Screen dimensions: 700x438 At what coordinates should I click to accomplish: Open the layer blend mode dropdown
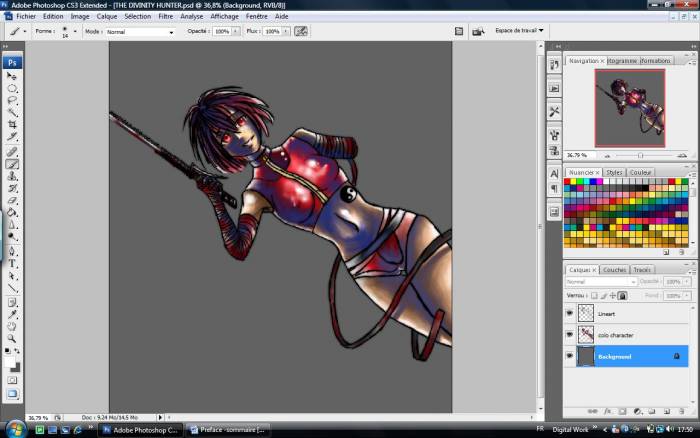601,282
